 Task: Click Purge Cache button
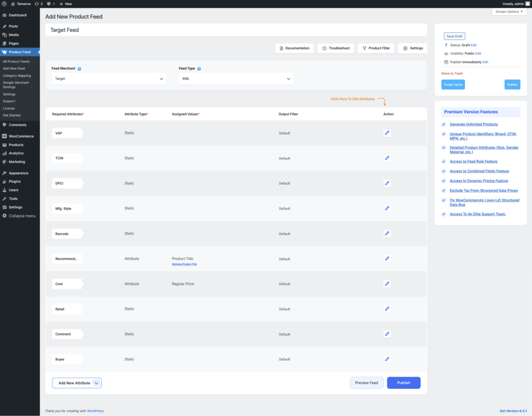(x=453, y=85)
